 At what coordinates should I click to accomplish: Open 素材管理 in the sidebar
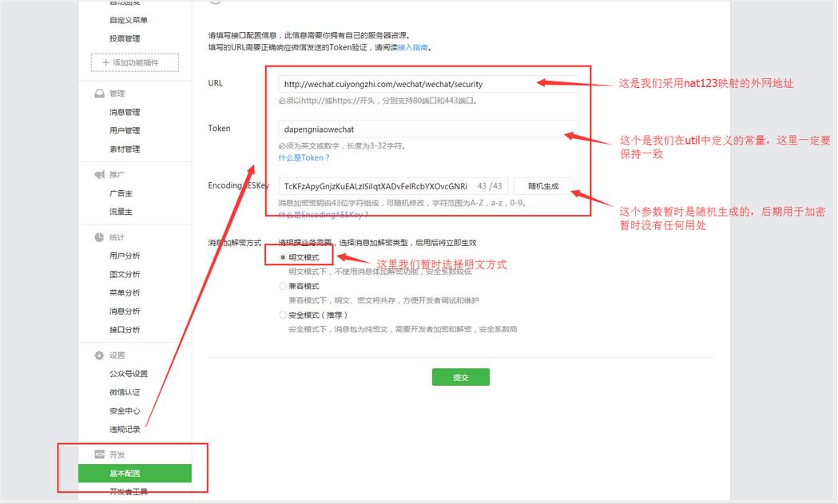[125, 149]
